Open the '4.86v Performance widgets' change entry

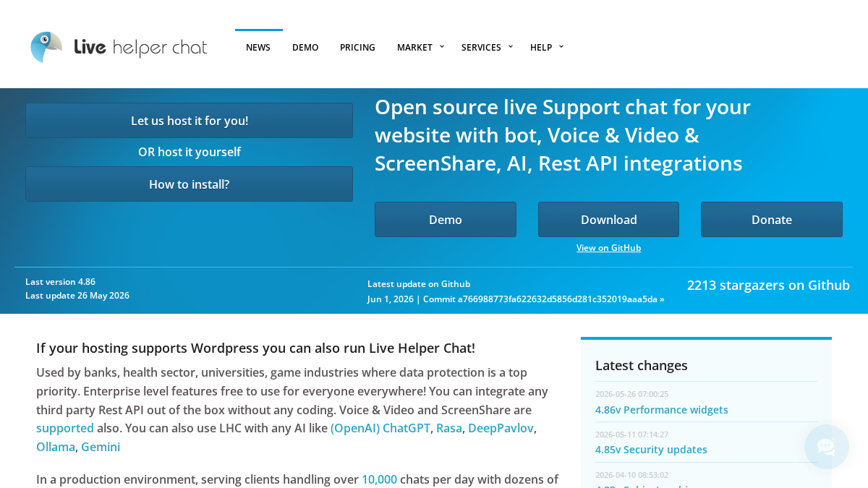tap(662, 410)
